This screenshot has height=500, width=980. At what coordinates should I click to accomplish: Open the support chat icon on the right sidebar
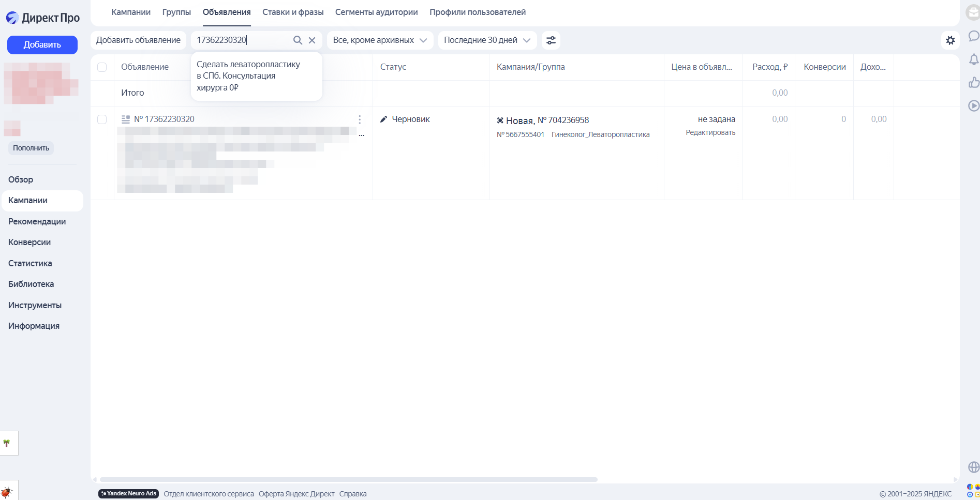click(x=974, y=36)
